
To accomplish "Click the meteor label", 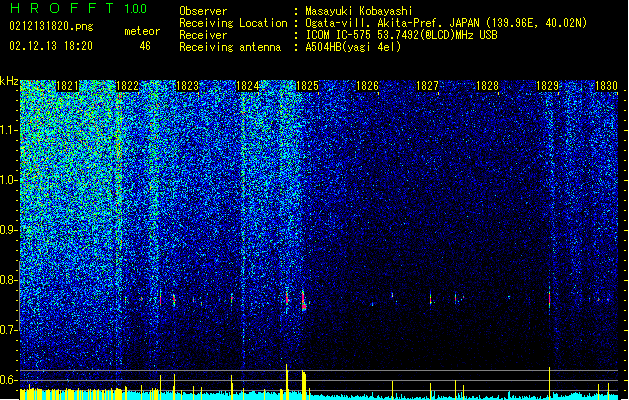I will [x=142, y=31].
